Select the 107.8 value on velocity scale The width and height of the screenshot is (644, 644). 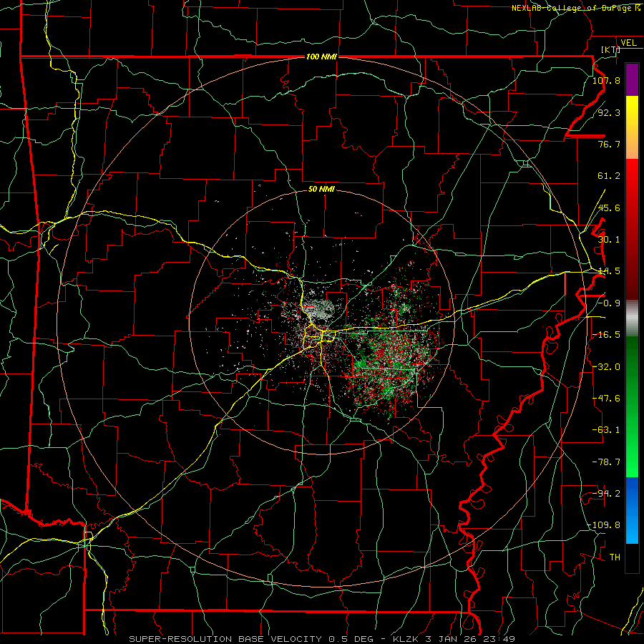coord(606,80)
